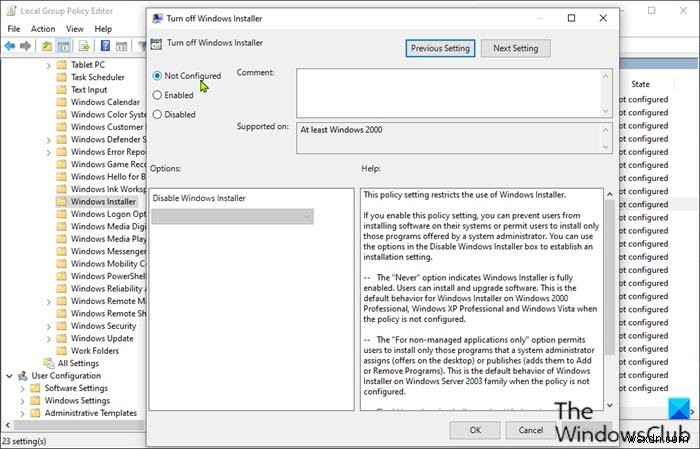Select Windows Media Player in the tree
The image size is (700, 449).
point(108,239)
